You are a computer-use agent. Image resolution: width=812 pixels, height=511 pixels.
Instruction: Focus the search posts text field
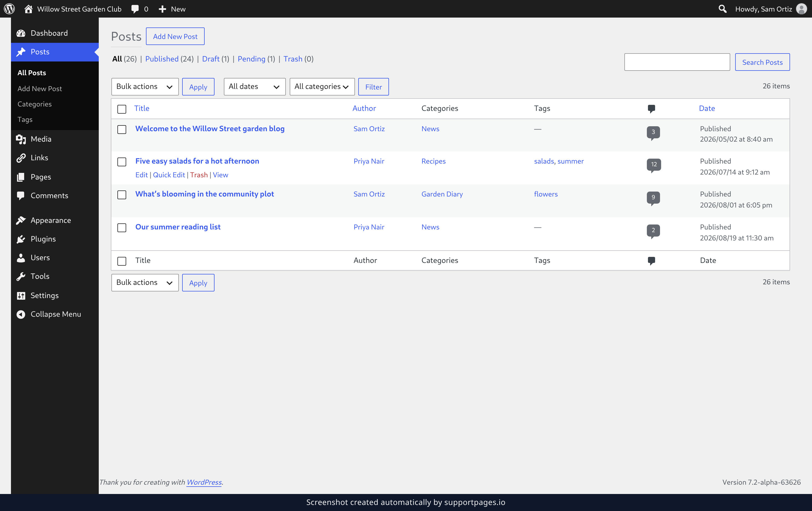coord(677,62)
